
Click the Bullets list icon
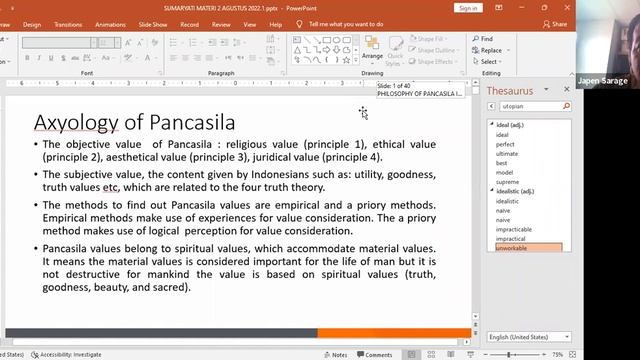tap(174, 42)
